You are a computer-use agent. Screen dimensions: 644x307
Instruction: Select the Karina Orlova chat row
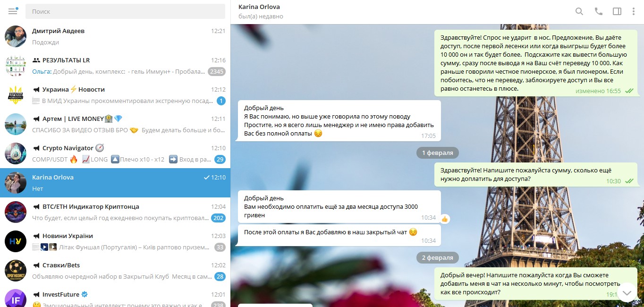[115, 183]
